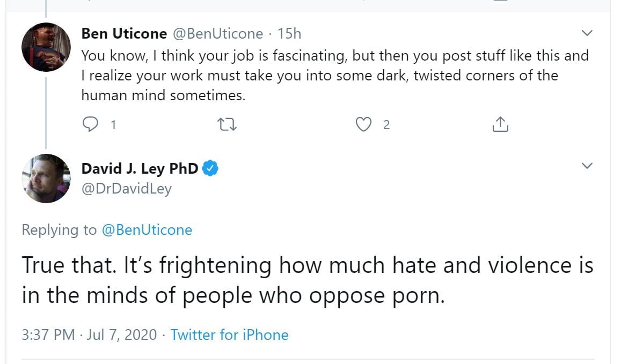
Task: Click the David J. Ley PhD display name
Action: [x=140, y=168]
